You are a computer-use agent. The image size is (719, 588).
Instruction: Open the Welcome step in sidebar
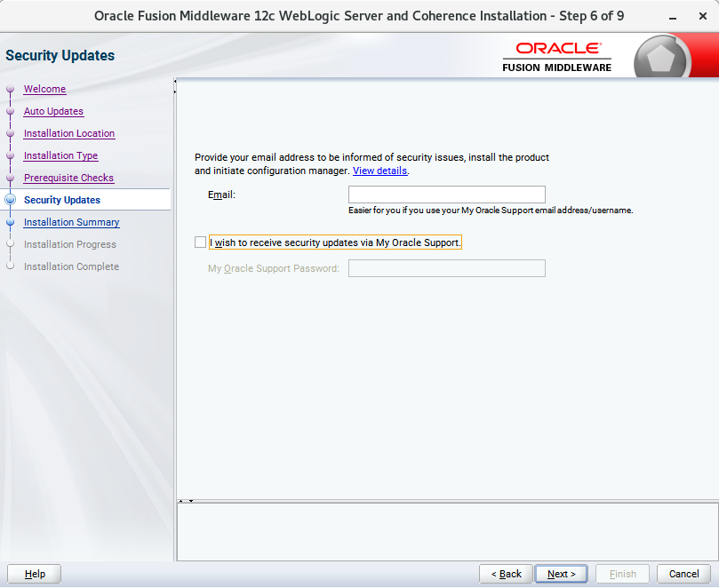pos(44,90)
